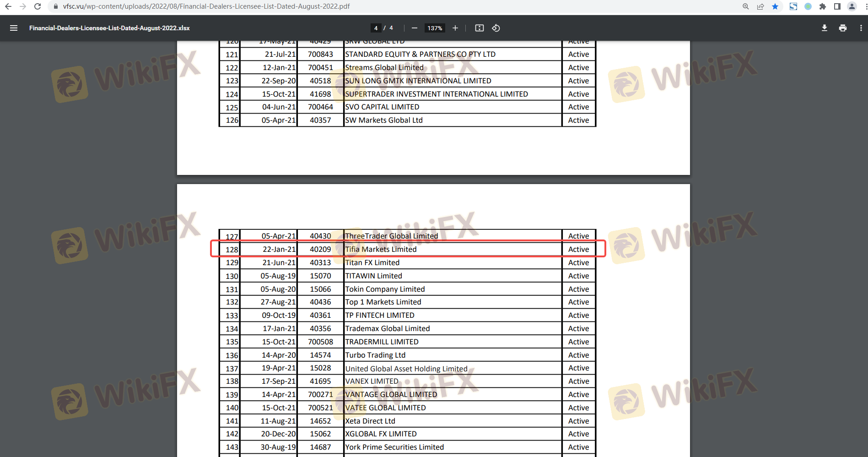Viewport: 868px width, 457px height.
Task: Click the Fit to page icon
Action: tap(479, 28)
